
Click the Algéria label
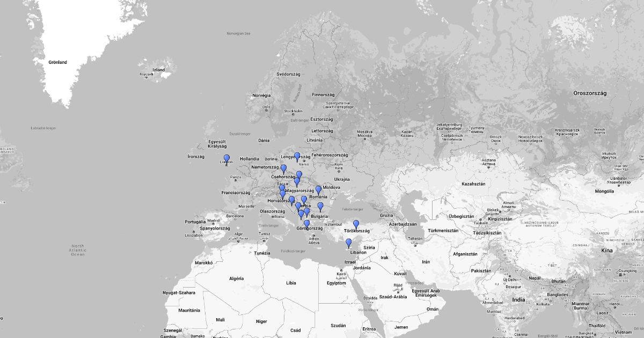click(237, 278)
